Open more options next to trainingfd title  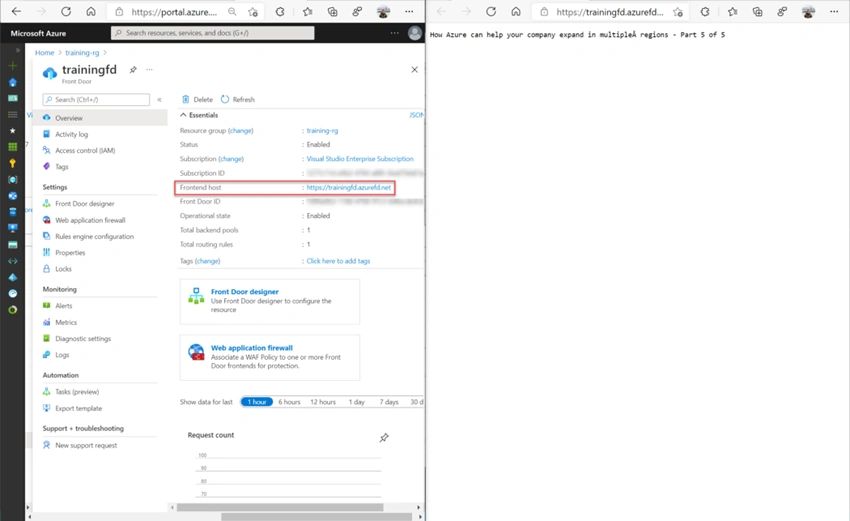[149, 69]
